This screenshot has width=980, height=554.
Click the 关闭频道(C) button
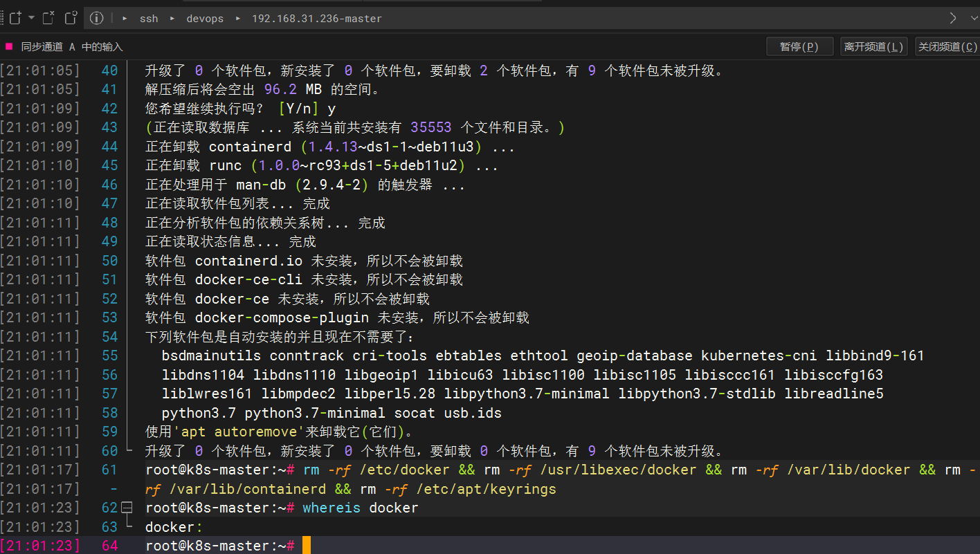tap(947, 46)
